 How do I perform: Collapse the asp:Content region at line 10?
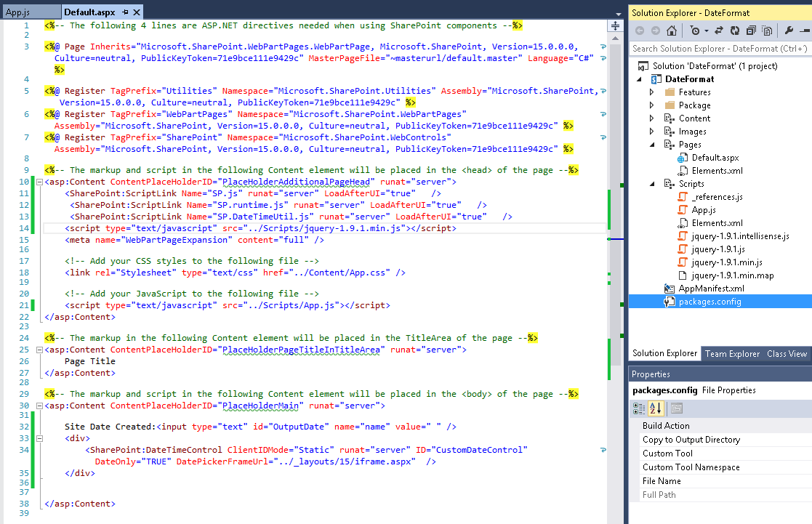click(x=39, y=182)
